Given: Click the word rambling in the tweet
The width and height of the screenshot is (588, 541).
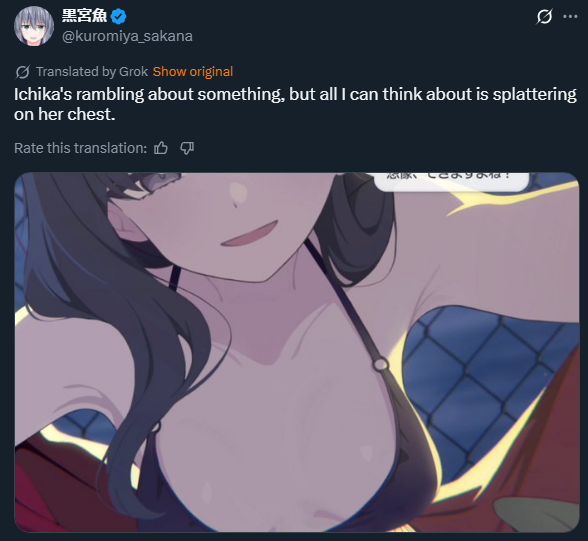Looking at the screenshot, I should [x=110, y=95].
